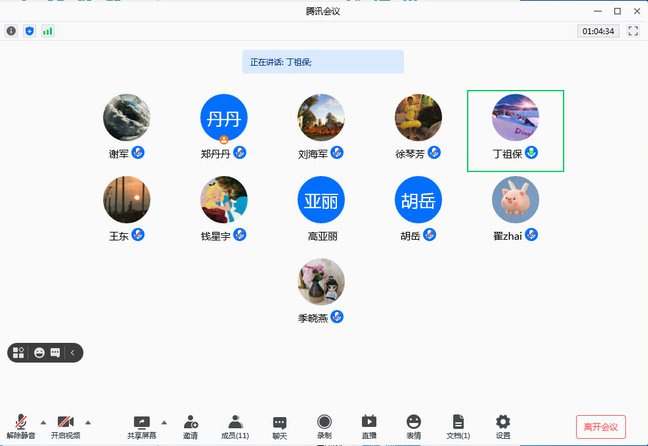The height and width of the screenshot is (446, 648).
Task: Collapse the floating toolbar with chevron
Action: (73, 352)
